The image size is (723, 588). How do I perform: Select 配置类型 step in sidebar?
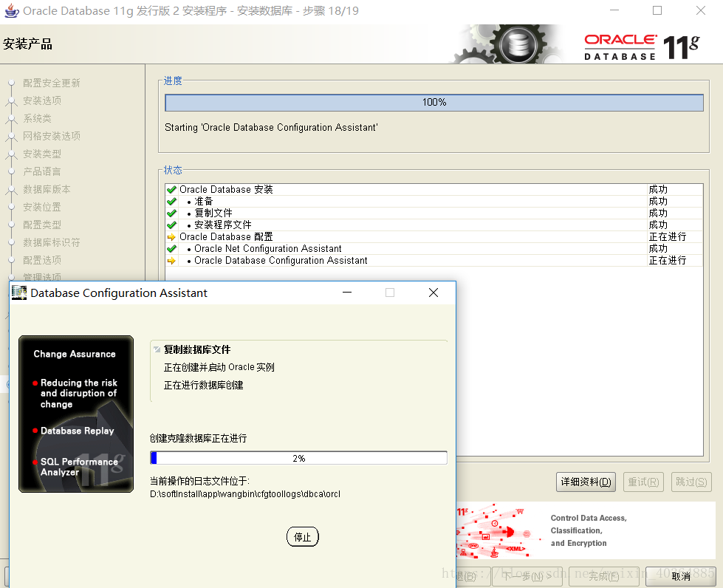pyautogui.click(x=42, y=225)
